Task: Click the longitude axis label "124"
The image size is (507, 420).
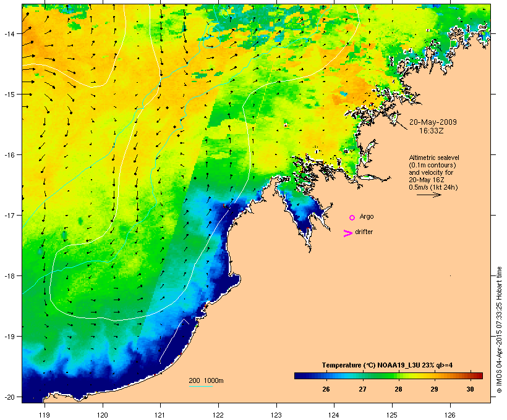Action: click(334, 414)
